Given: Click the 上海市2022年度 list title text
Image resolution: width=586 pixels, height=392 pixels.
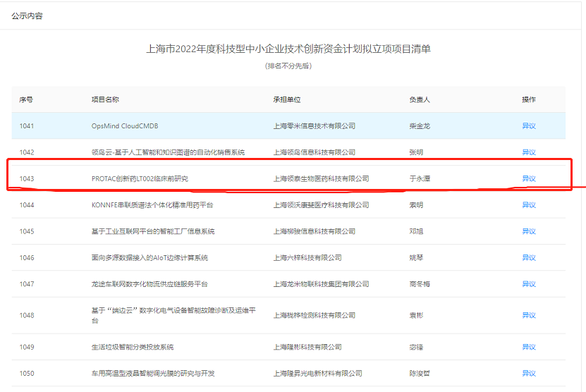Looking at the screenshot, I should point(288,49).
